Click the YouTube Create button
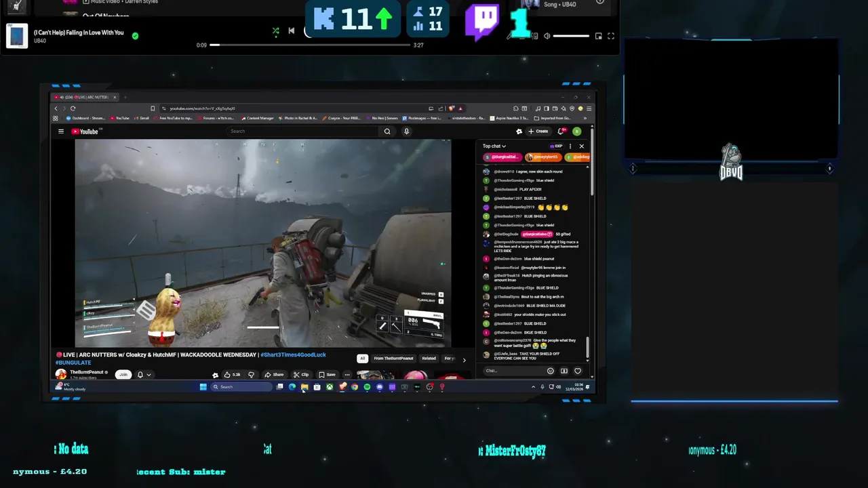Image resolution: width=868 pixels, height=488 pixels. pyautogui.click(x=539, y=131)
